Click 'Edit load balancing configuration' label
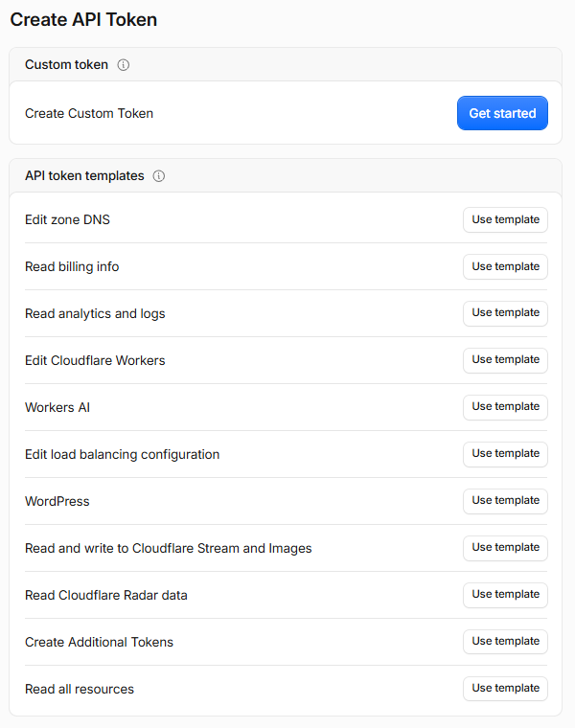Screen dimensions: 575x728 point(122,455)
